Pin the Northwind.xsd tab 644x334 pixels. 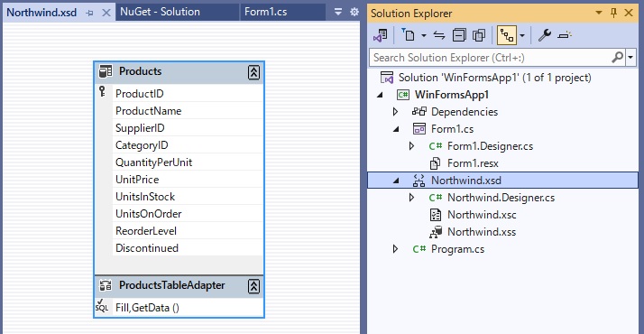pyautogui.click(x=89, y=14)
